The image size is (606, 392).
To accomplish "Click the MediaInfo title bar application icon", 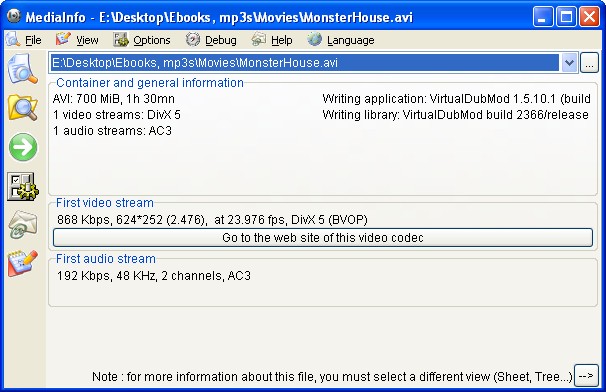I will (14, 16).
